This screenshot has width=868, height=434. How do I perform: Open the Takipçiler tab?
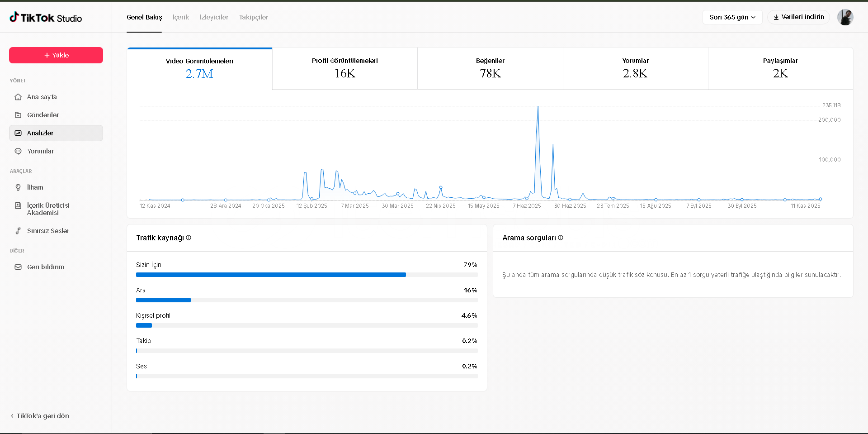point(254,17)
